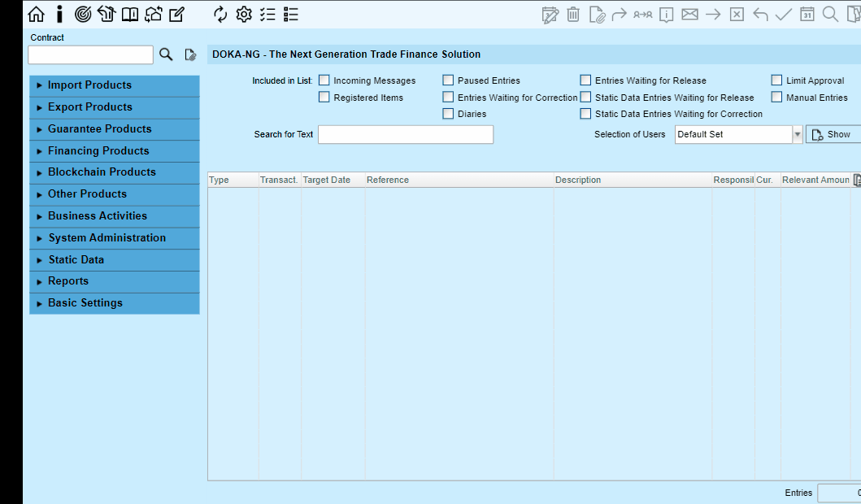
Task: Click the envelope message icon
Action: click(x=689, y=14)
